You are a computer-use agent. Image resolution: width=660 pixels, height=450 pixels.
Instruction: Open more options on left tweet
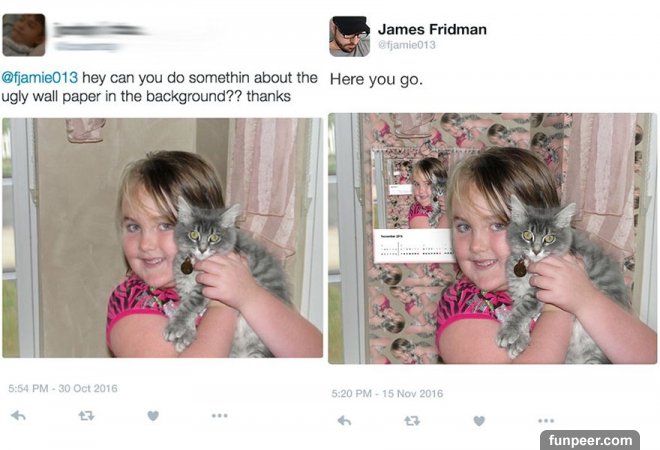pyautogui.click(x=220, y=415)
